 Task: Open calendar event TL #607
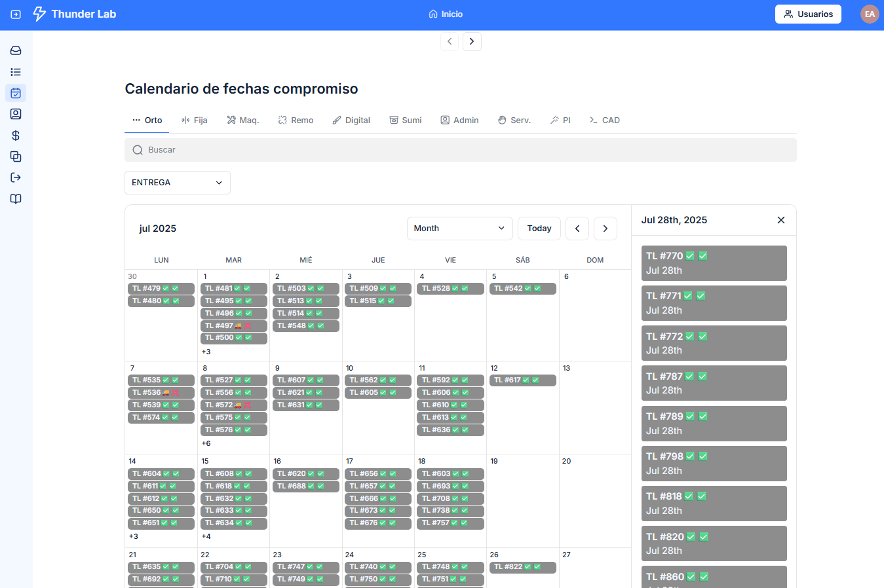coord(306,380)
